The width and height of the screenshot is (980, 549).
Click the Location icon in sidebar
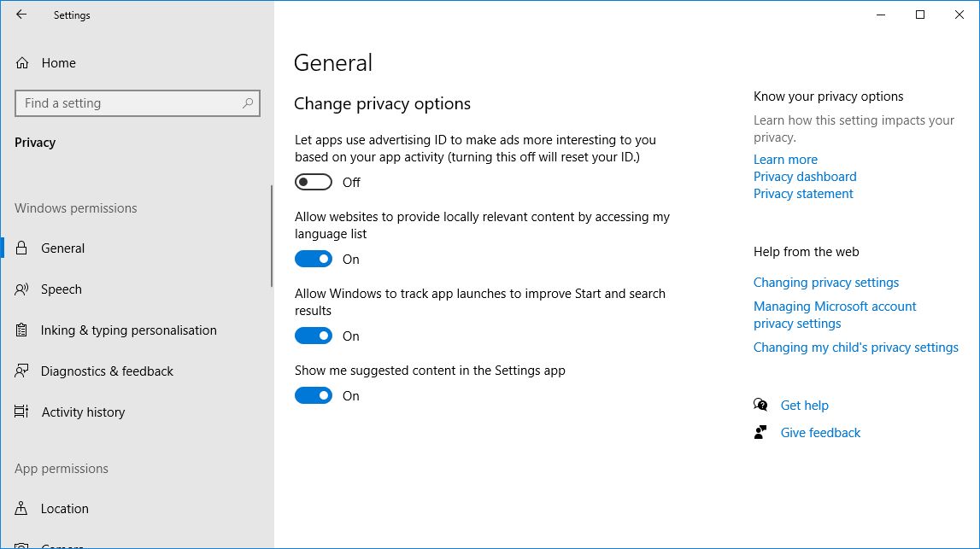point(21,508)
